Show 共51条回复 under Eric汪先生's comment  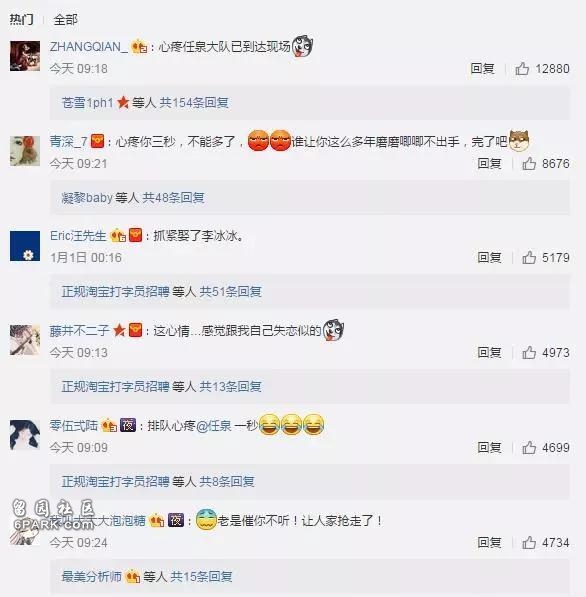pyautogui.click(x=231, y=292)
